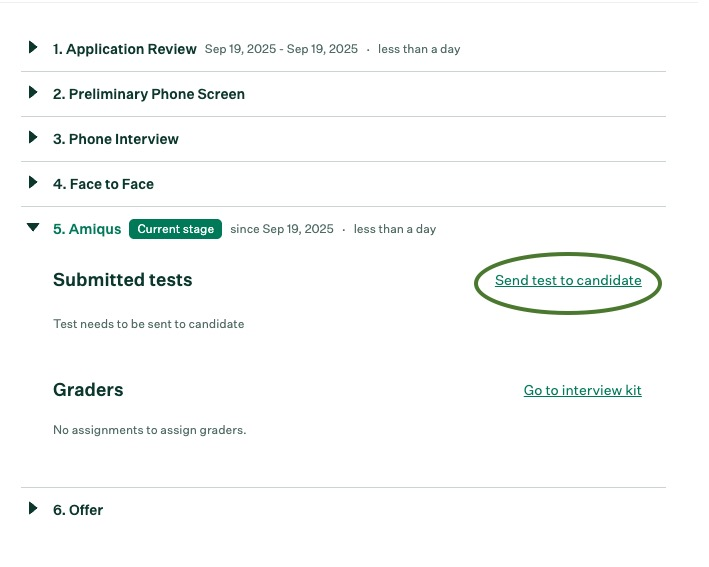Expand the Application Review stage arrow

click(x=33, y=48)
